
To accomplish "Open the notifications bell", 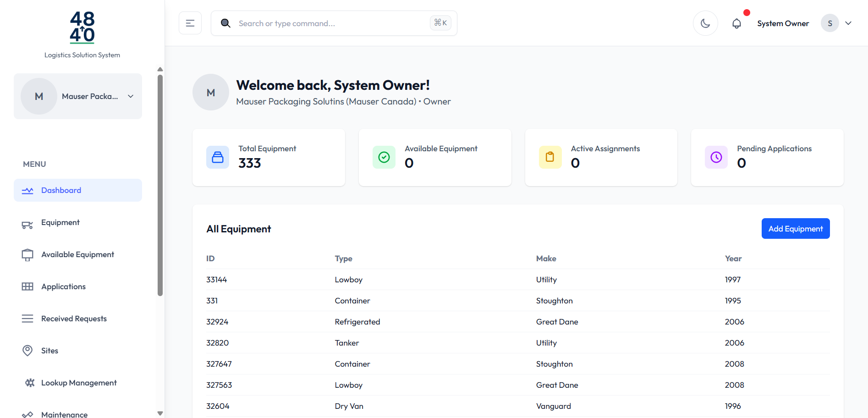I will (736, 23).
